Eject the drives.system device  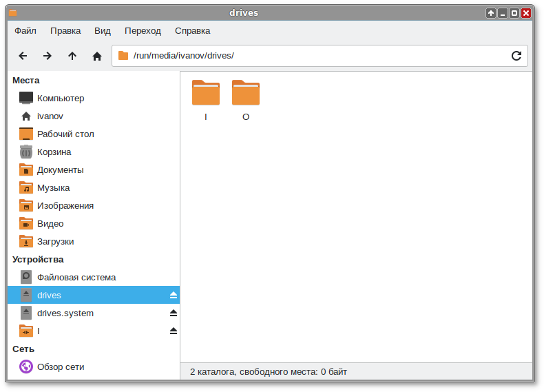click(174, 313)
